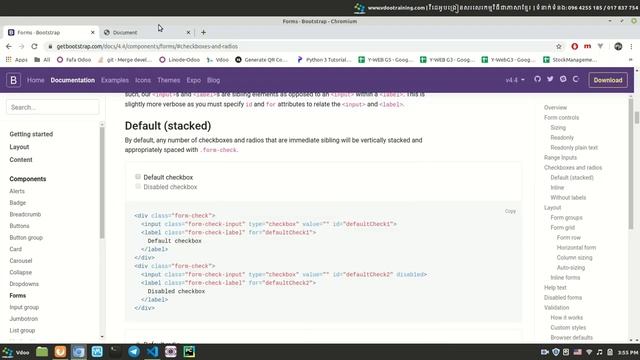Image resolution: width=640 pixels, height=360 pixels.
Task: Check the Default checkbox
Action: point(138,177)
